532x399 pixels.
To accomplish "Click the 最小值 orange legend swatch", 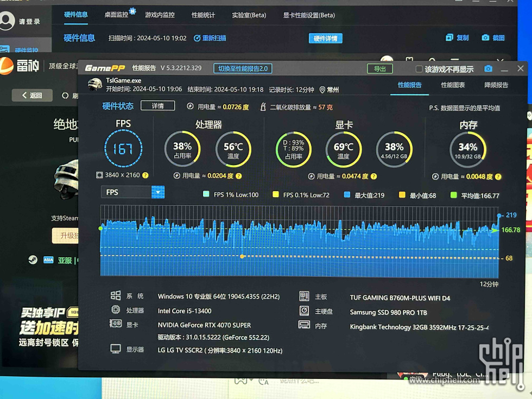I will (402, 195).
